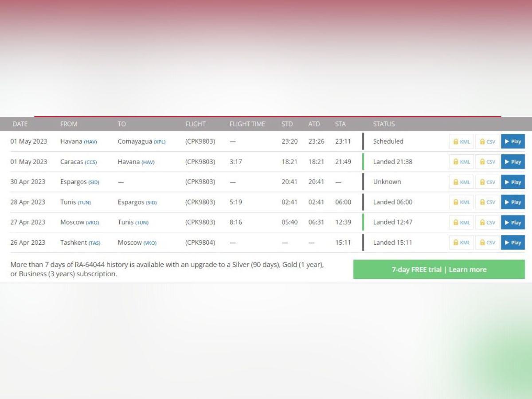Click KML button for 30 Apr Espargos flight
The height and width of the screenshot is (399, 532).
[x=462, y=182]
